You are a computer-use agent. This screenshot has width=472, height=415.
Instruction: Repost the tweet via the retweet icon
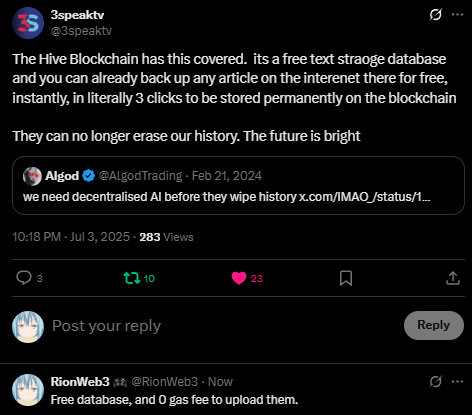pos(132,278)
